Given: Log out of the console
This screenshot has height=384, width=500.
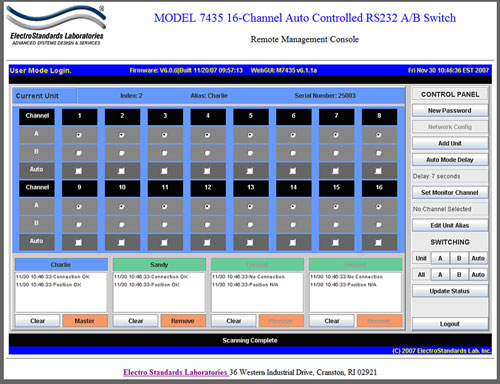Looking at the screenshot, I should click(450, 324).
